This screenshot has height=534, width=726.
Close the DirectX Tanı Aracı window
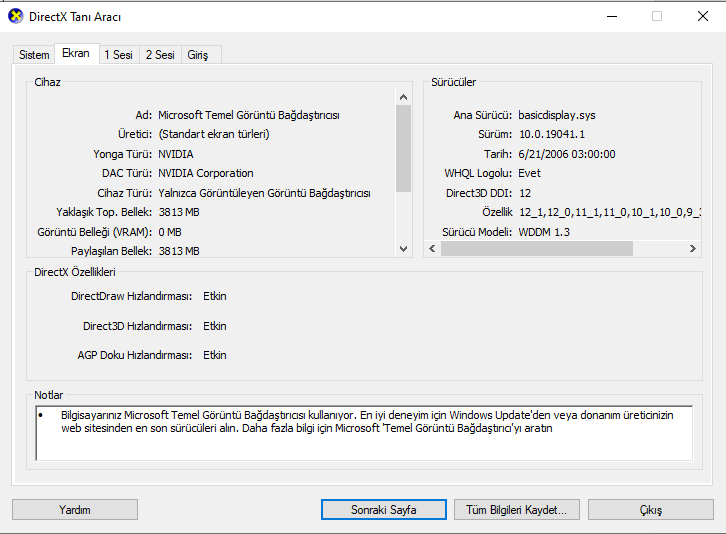[x=703, y=17]
